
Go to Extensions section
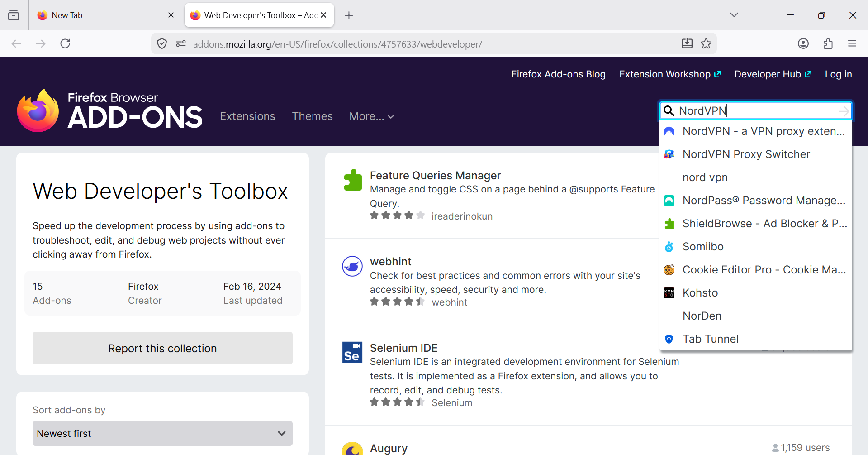pyautogui.click(x=247, y=116)
